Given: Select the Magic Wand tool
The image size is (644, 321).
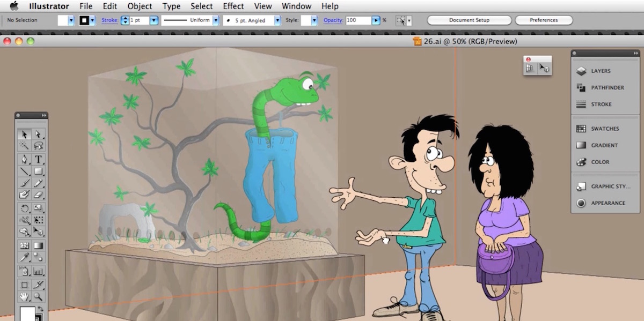Looking at the screenshot, I should coord(24,146).
